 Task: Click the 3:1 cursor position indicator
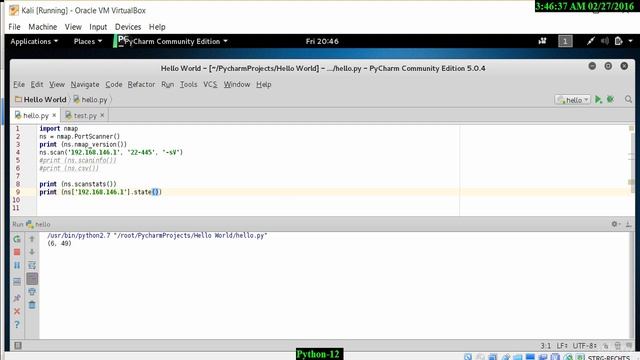point(545,346)
